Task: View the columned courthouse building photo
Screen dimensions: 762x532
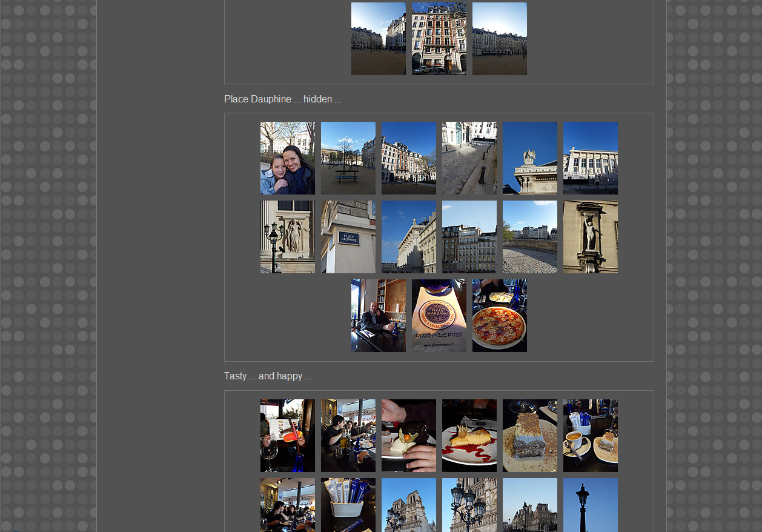Action: [590, 158]
